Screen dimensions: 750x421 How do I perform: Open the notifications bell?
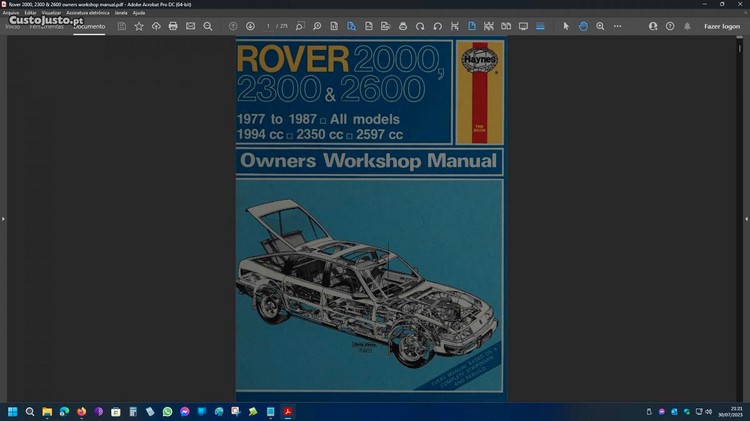coord(687,26)
